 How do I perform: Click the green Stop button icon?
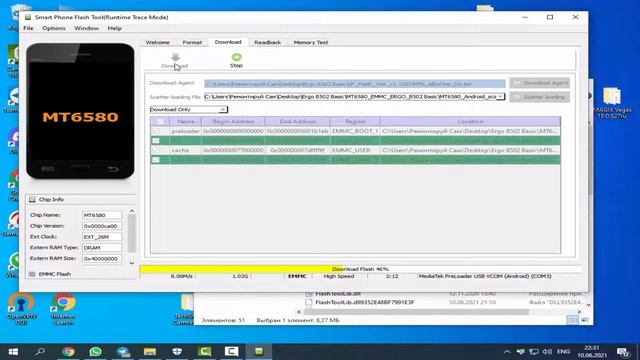tap(236, 57)
